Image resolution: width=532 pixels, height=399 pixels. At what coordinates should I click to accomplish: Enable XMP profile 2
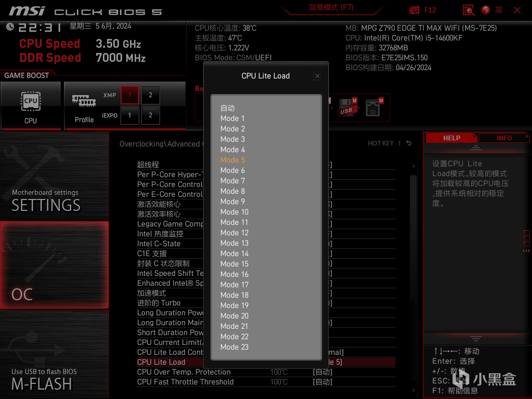pos(150,95)
